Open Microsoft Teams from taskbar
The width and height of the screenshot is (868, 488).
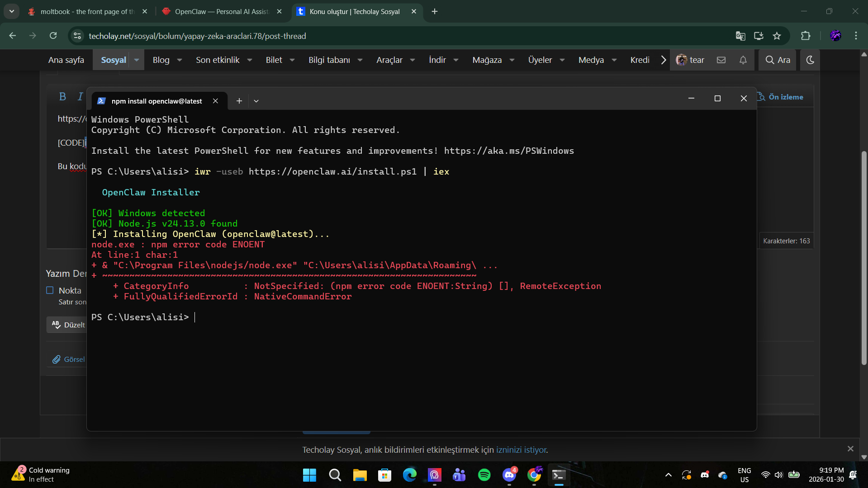[459, 475]
